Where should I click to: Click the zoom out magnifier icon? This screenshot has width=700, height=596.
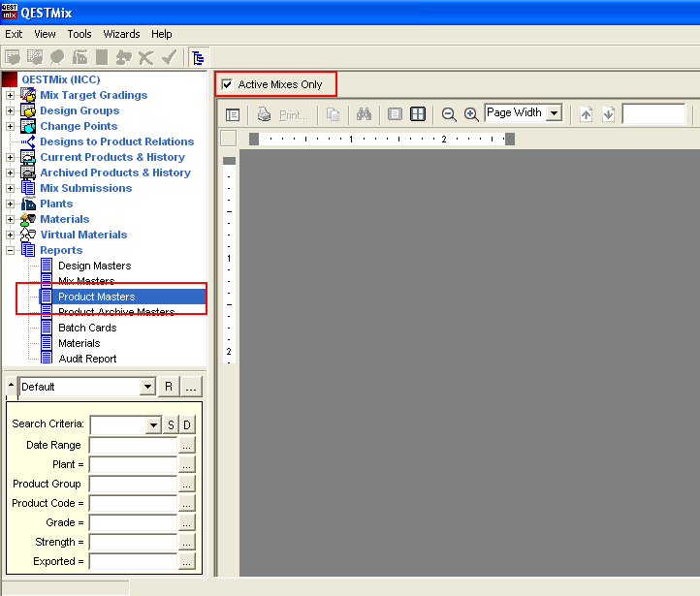point(449,114)
